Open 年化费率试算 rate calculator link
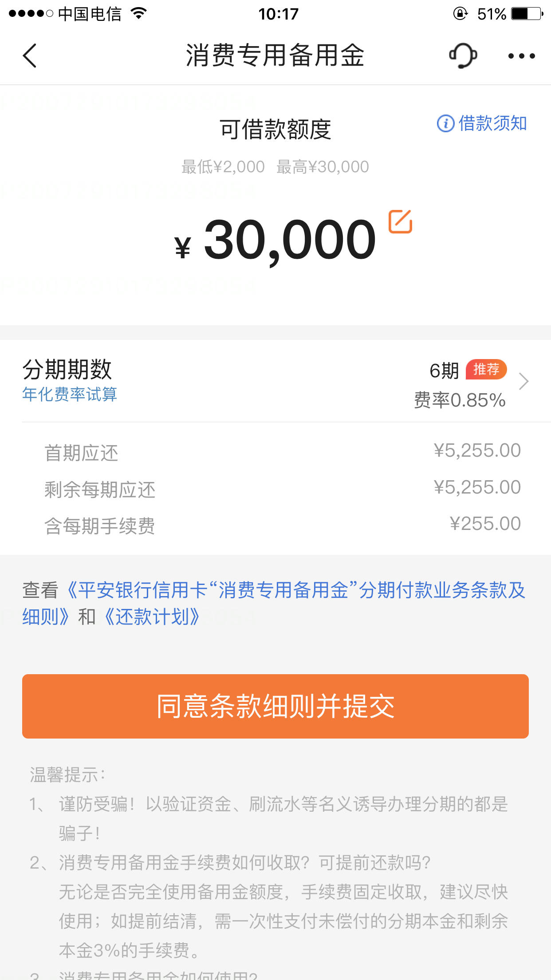The height and width of the screenshot is (980, 551). (x=70, y=394)
